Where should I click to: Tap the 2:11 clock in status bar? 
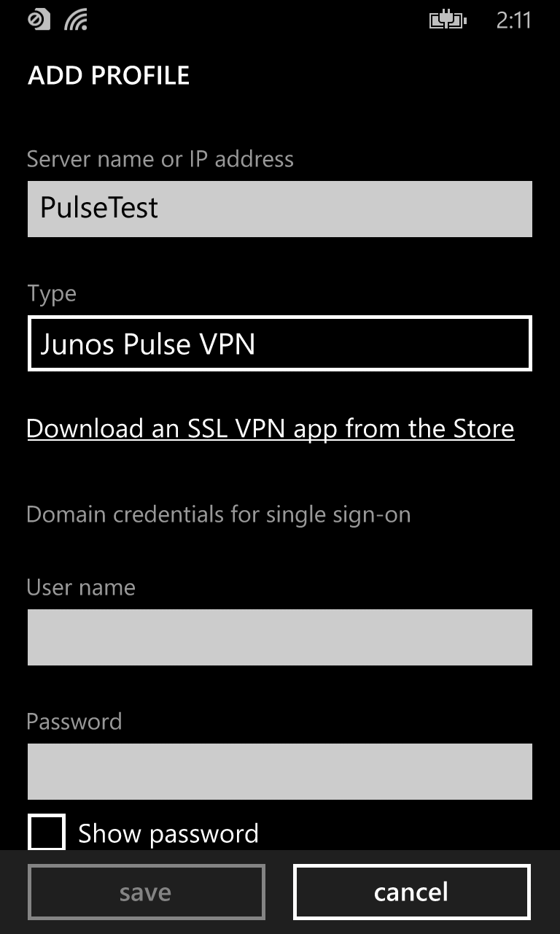[x=513, y=20]
